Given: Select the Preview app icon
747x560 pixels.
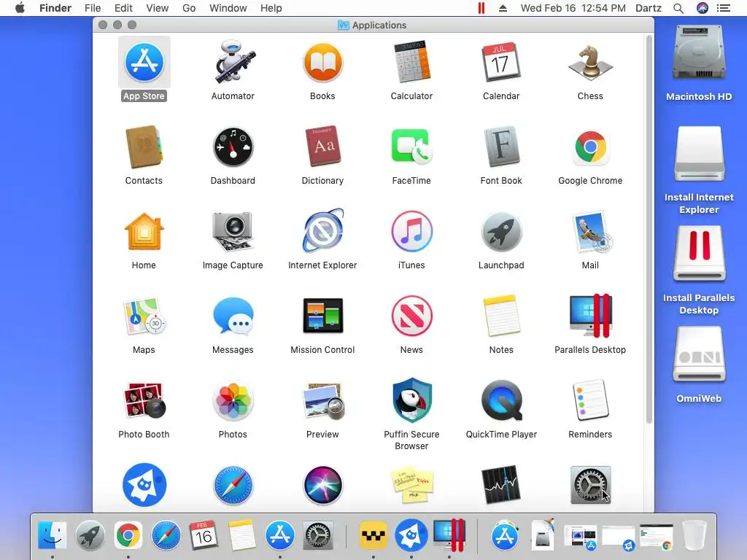Looking at the screenshot, I should pos(322,400).
